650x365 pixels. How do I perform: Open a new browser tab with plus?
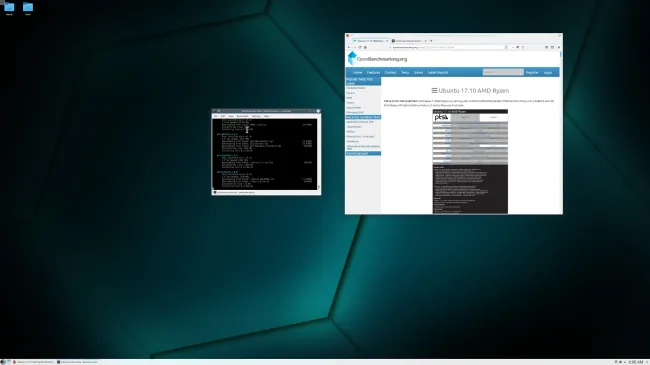431,41
